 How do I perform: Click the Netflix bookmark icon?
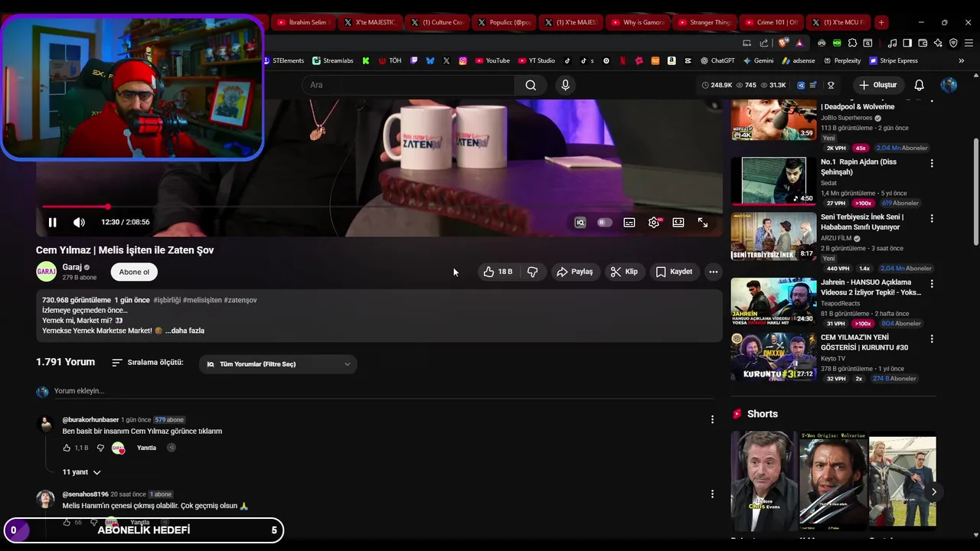coord(622,60)
